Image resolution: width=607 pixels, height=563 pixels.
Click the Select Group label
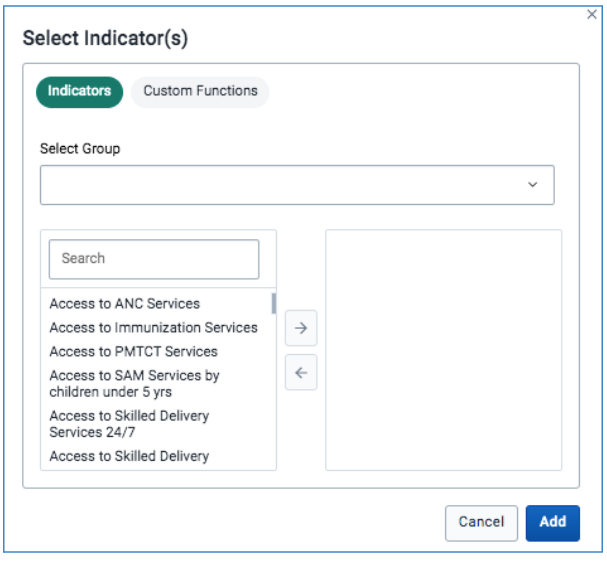click(x=80, y=149)
